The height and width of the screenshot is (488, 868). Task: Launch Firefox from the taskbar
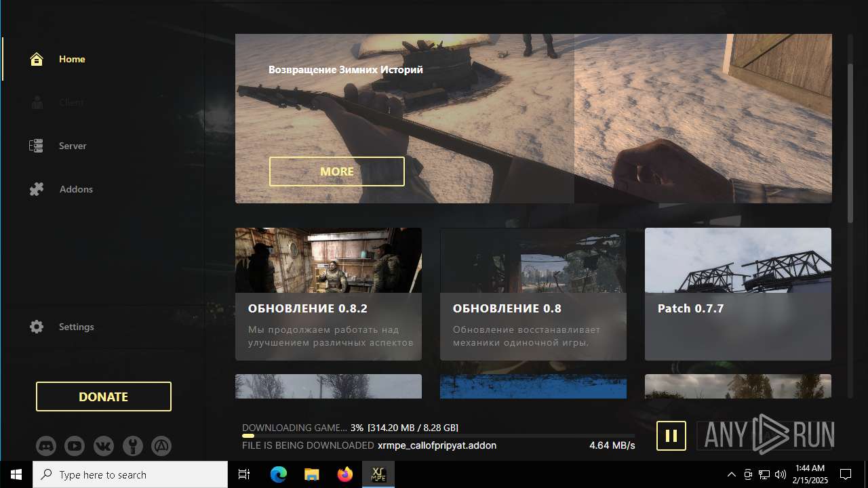coord(345,474)
